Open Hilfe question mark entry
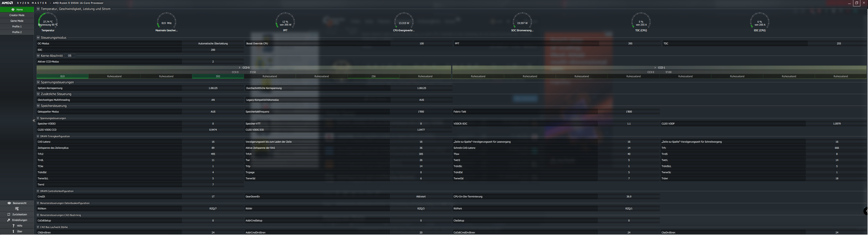This screenshot has height=235, width=868. coord(17,226)
